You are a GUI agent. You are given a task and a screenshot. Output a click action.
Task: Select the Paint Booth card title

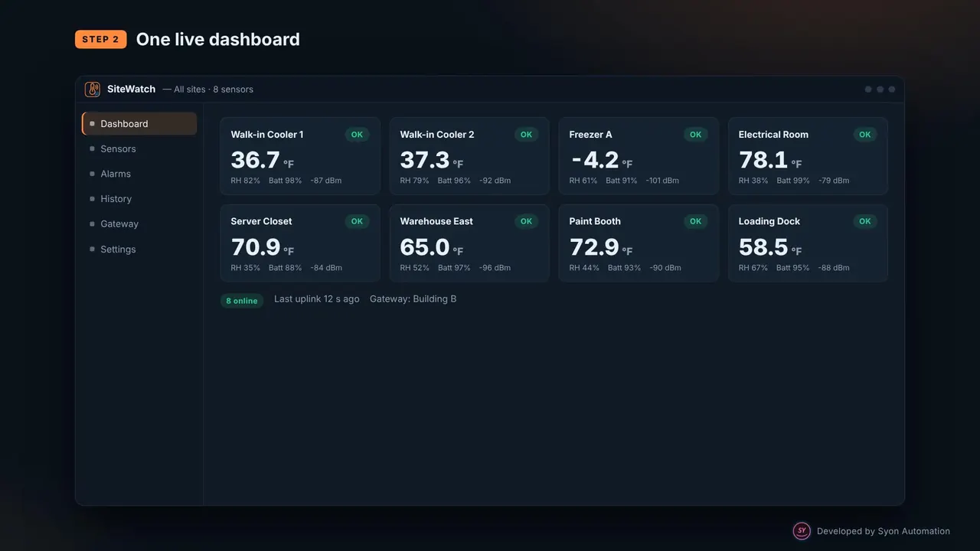click(595, 221)
